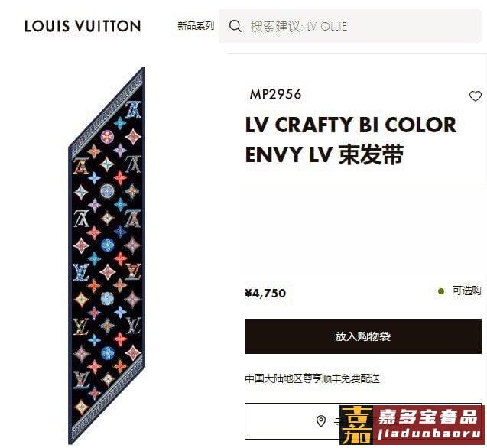Click the yellow 嘉 watermark logo
487x448 pixels.
[358, 425]
